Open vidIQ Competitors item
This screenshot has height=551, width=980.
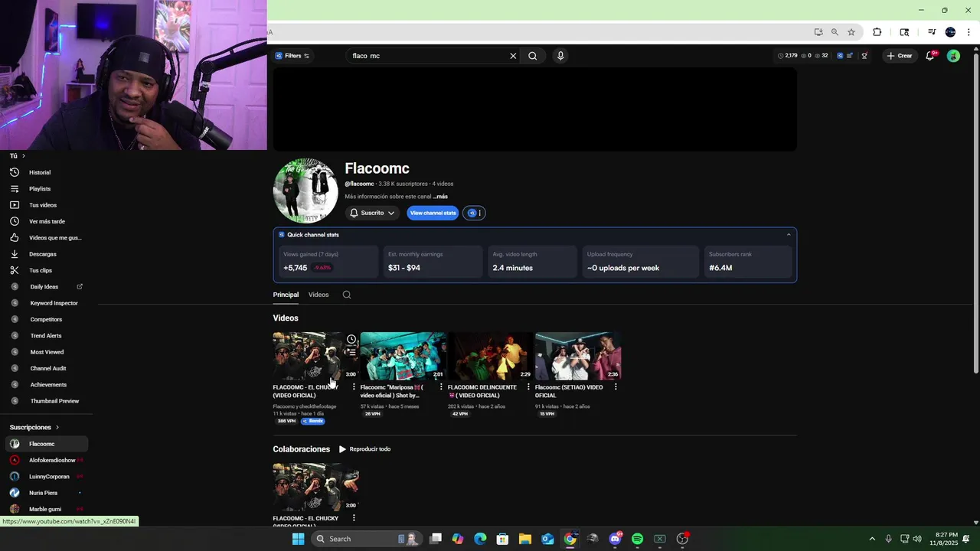pos(44,319)
